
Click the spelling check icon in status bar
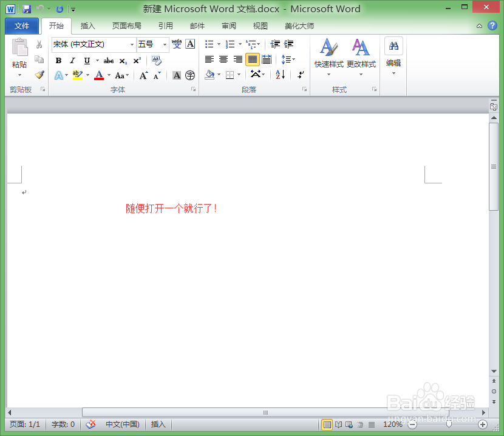(90, 424)
